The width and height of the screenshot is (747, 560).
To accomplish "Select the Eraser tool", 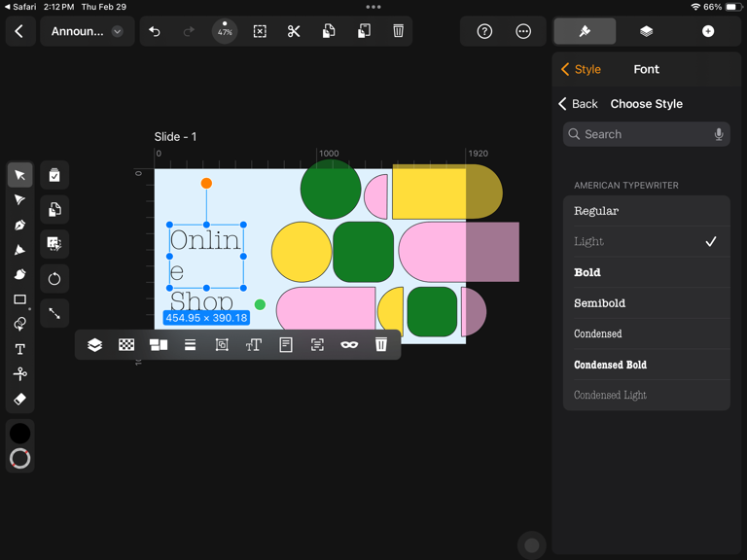I will coord(20,399).
